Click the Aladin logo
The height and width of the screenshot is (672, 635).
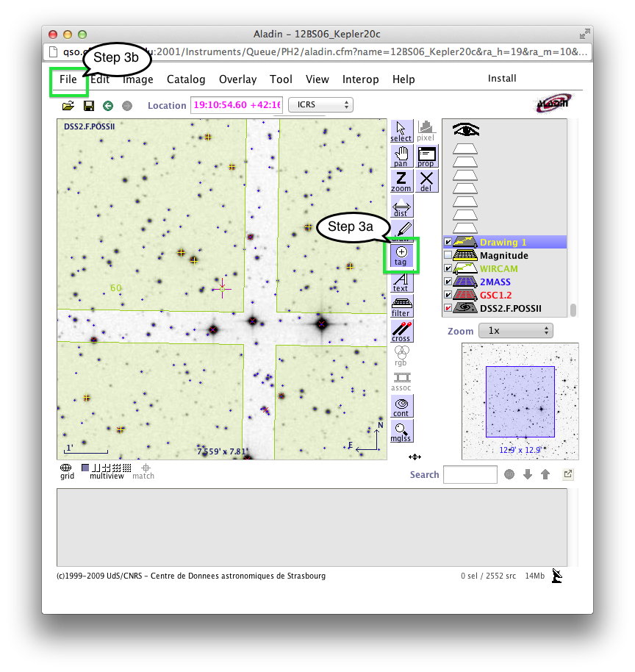click(553, 103)
